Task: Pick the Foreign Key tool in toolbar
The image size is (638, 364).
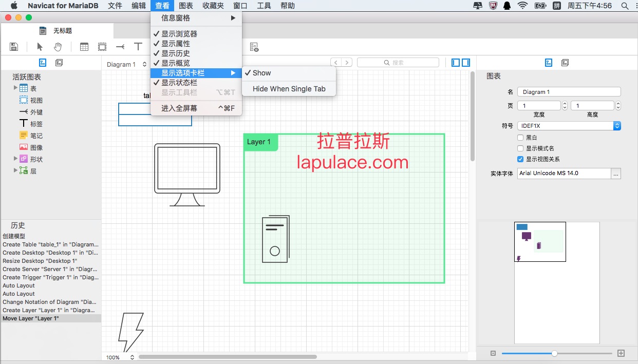Action: click(120, 47)
